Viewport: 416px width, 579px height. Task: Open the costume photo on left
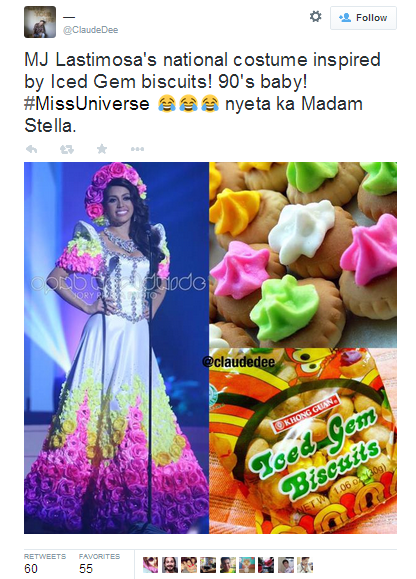tap(117, 348)
